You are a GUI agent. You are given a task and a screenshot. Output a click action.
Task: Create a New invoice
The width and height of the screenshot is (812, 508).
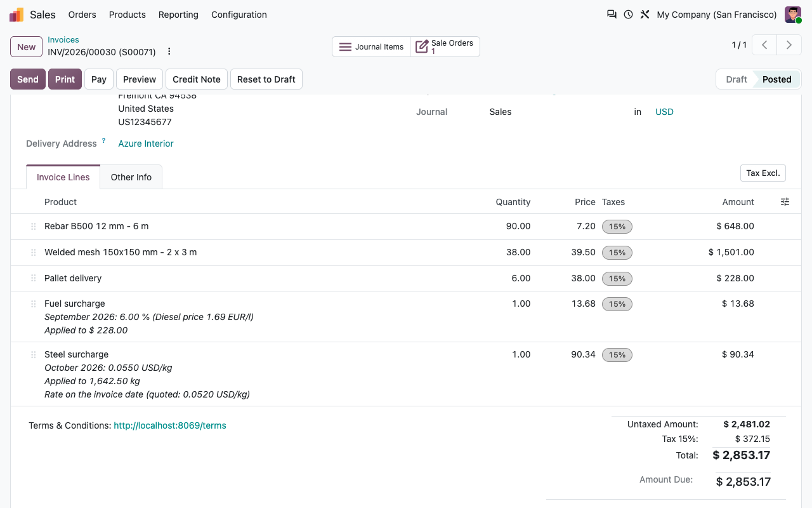coord(27,47)
